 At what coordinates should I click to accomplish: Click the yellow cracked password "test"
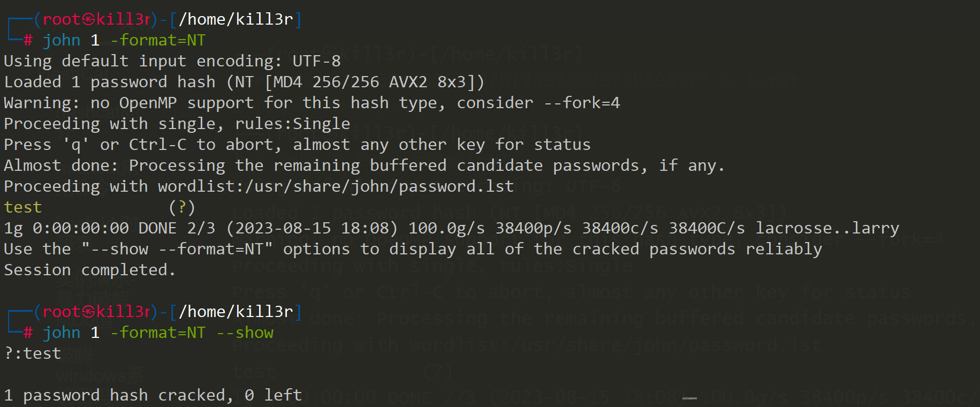point(22,207)
